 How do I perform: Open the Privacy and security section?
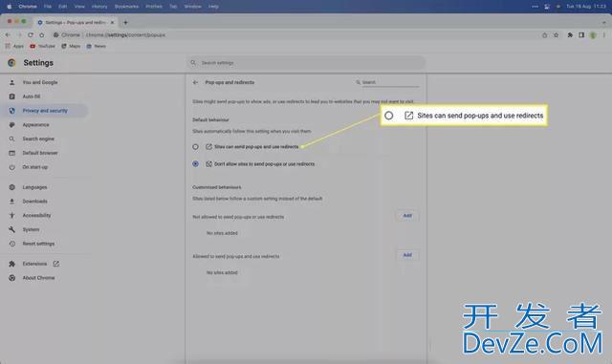tap(45, 111)
